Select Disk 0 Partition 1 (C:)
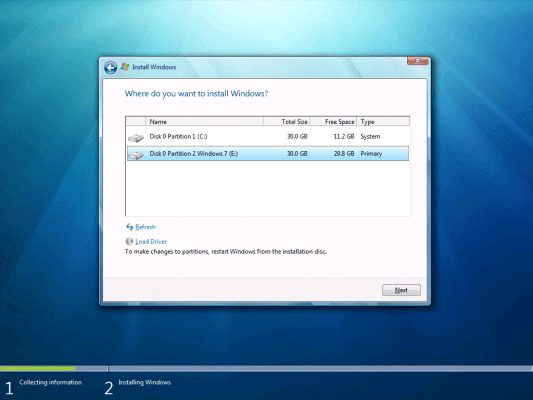The width and height of the screenshot is (533, 400). pyautogui.click(x=268, y=137)
